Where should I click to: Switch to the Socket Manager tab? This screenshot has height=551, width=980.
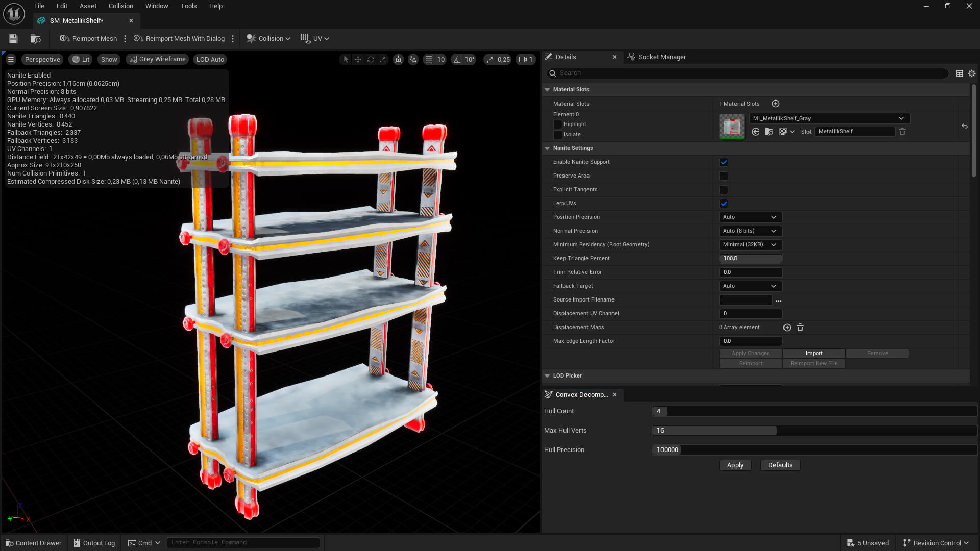[661, 57]
